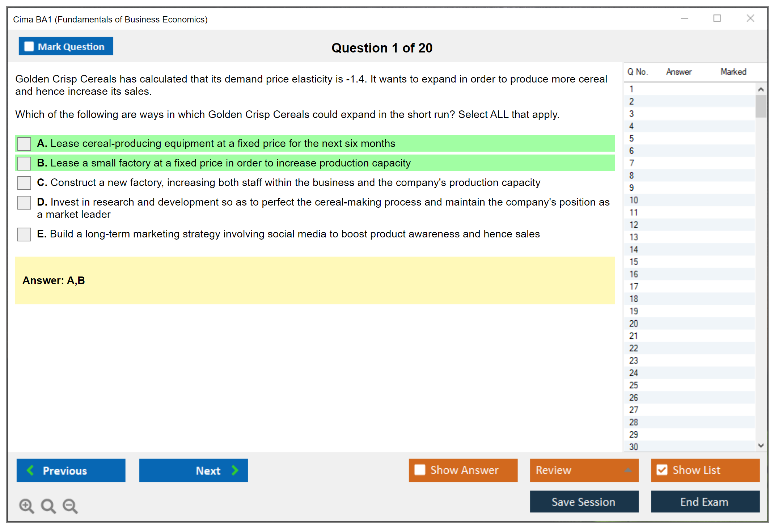The image size is (778, 532).
Task: Click the reset zoom magnifier icon
Action: [48, 506]
